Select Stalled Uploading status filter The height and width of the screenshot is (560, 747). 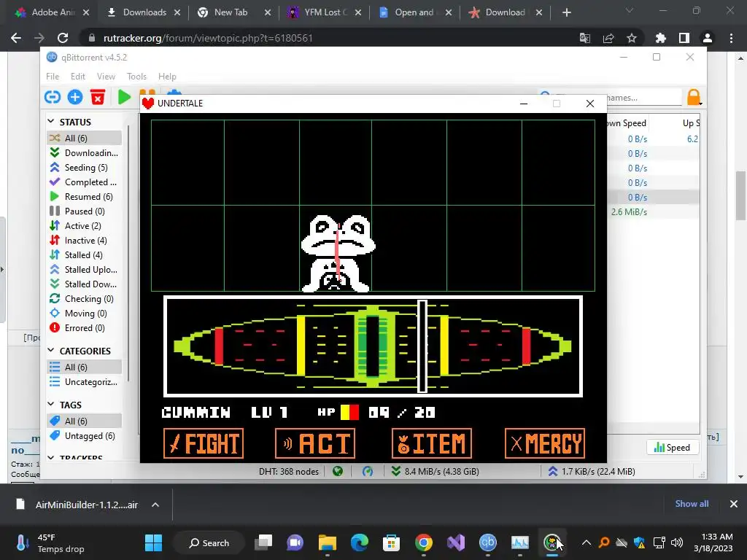click(x=84, y=270)
